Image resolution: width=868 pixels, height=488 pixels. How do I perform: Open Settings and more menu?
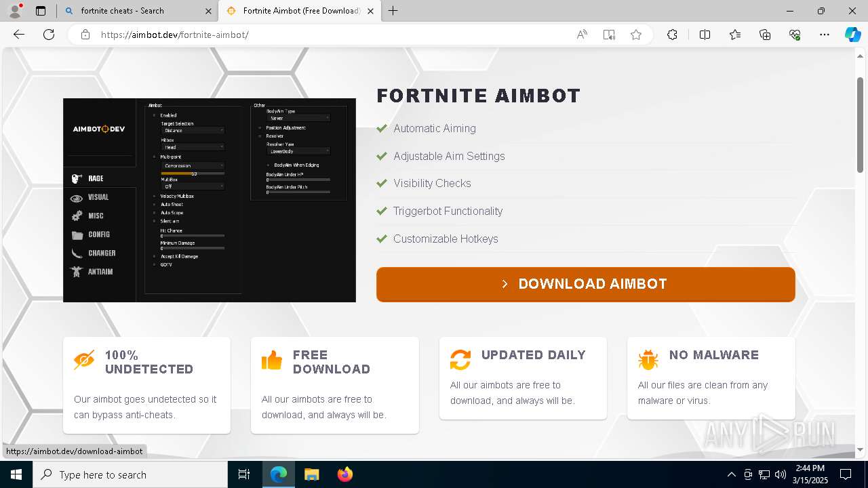[x=825, y=35]
